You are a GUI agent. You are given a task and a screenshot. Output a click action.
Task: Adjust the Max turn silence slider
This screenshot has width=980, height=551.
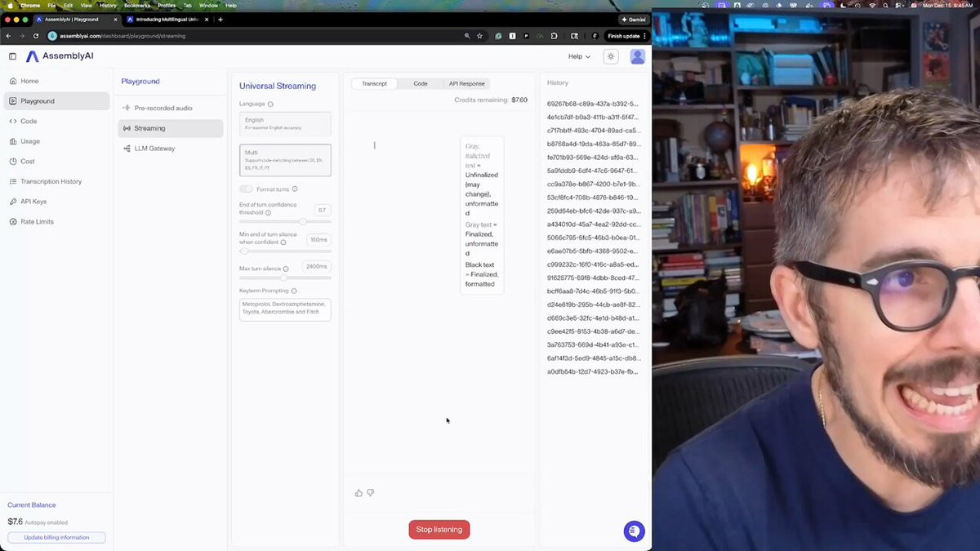point(285,278)
